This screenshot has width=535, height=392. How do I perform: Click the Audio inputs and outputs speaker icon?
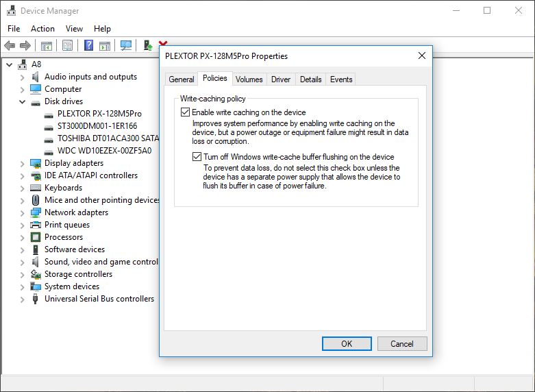tap(35, 77)
